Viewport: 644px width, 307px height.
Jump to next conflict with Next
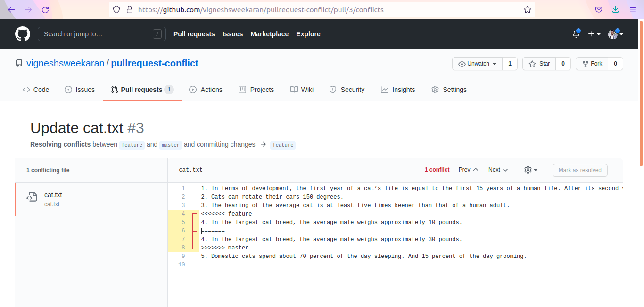(498, 170)
